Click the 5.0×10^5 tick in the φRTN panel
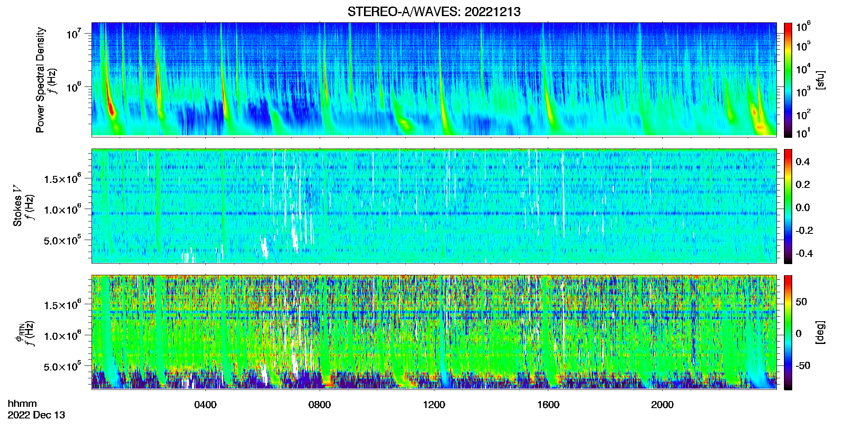The width and height of the screenshot is (868, 447). 63,367
